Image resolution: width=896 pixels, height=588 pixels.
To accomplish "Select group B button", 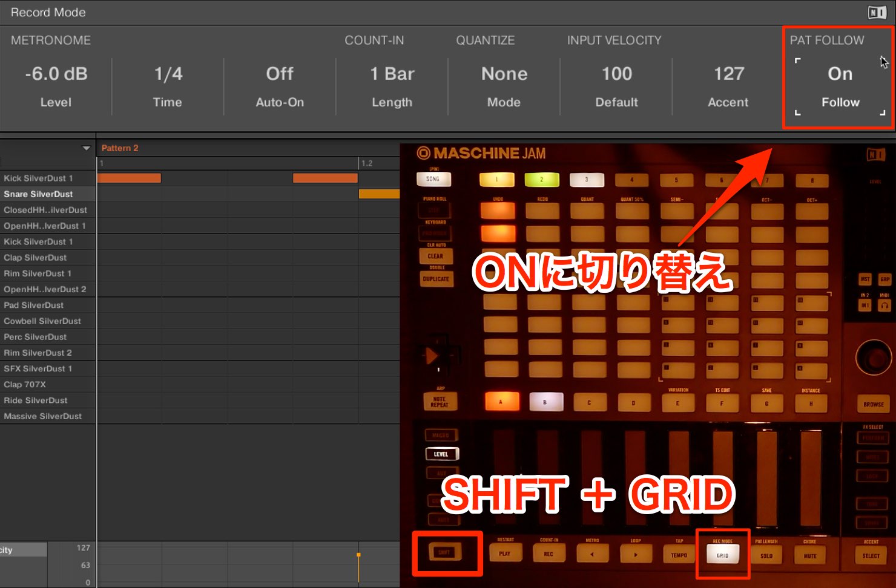I will coord(545,402).
